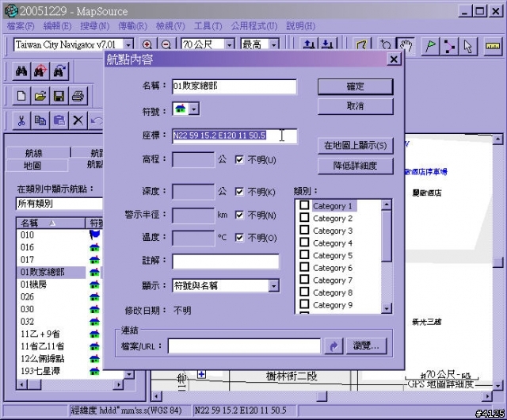The image size is (507, 420).
Task: Click the find nearest places binoculars icon
Action: (x=40, y=71)
